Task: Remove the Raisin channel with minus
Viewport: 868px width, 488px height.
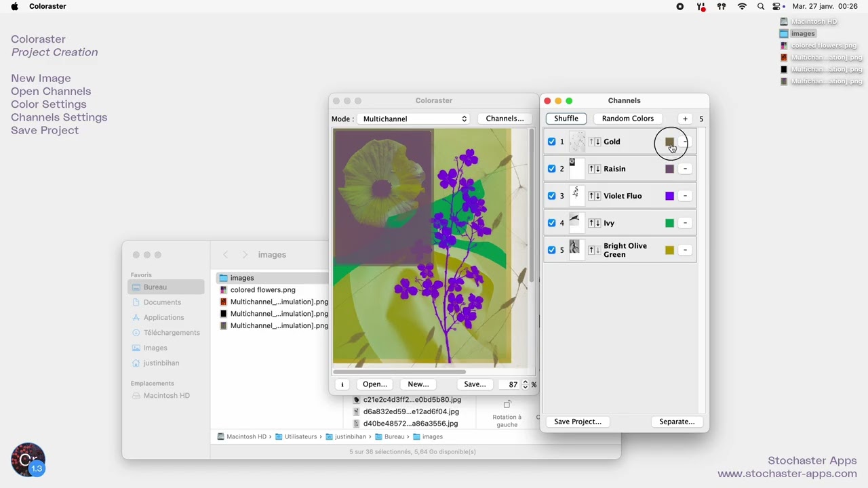Action: (x=685, y=169)
